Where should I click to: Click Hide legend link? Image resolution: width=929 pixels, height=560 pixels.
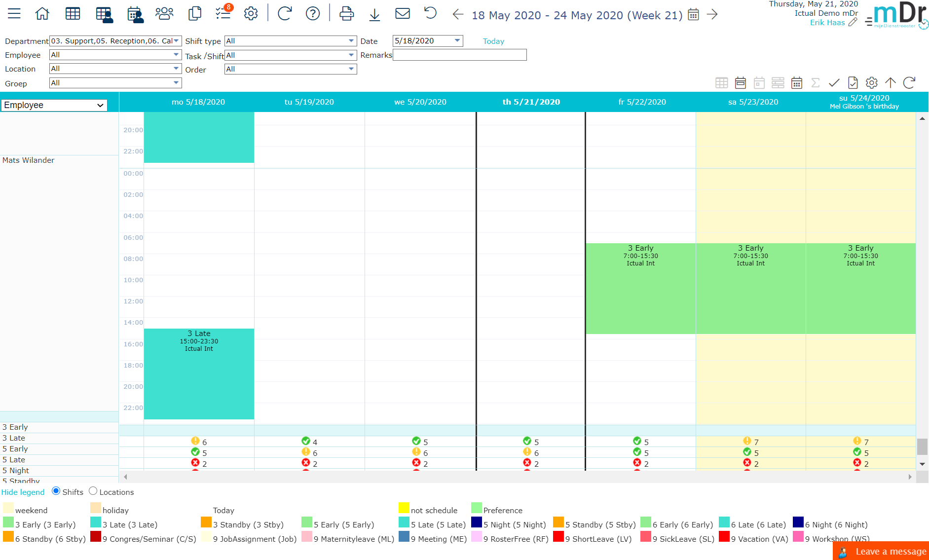point(23,492)
